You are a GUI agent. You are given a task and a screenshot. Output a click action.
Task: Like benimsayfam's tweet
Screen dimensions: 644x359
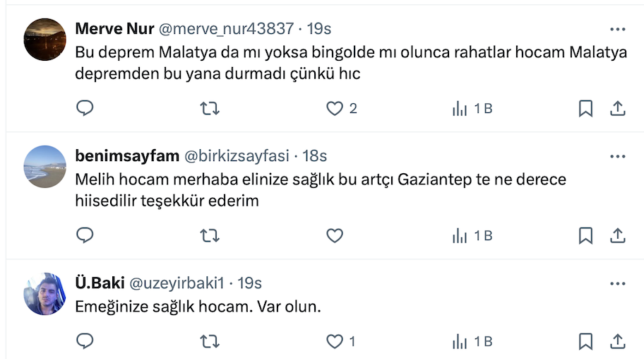click(334, 235)
